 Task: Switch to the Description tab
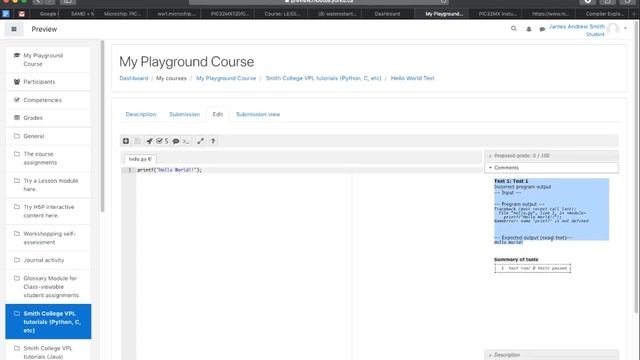tap(141, 114)
